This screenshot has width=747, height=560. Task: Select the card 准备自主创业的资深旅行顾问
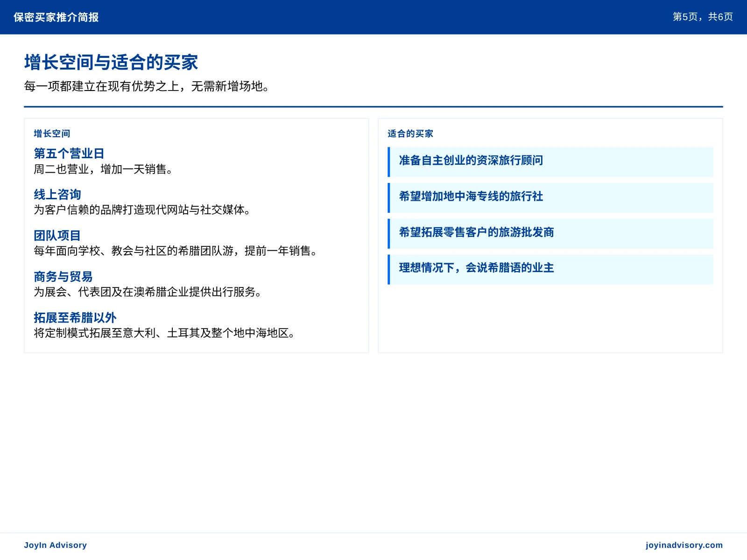pos(550,162)
